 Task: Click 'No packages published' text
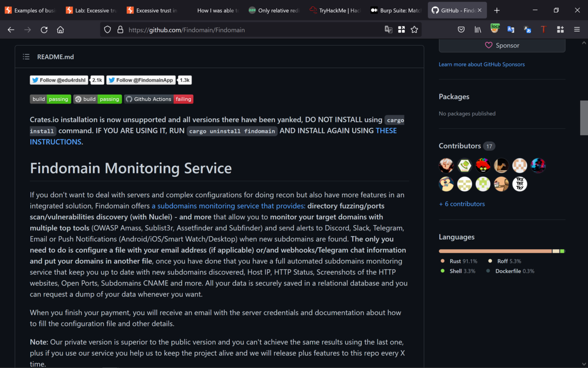click(x=467, y=113)
